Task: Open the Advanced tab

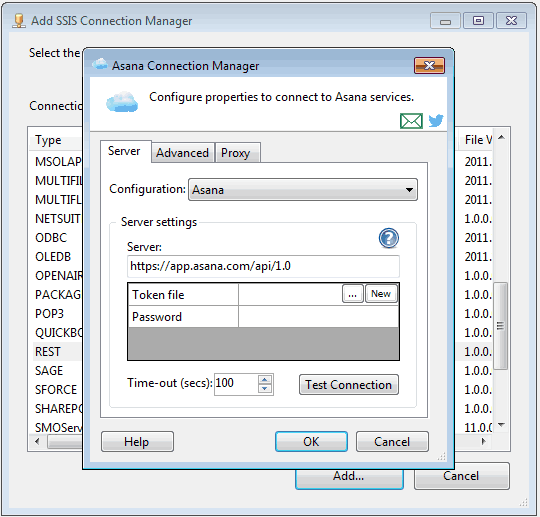Action: 183,153
